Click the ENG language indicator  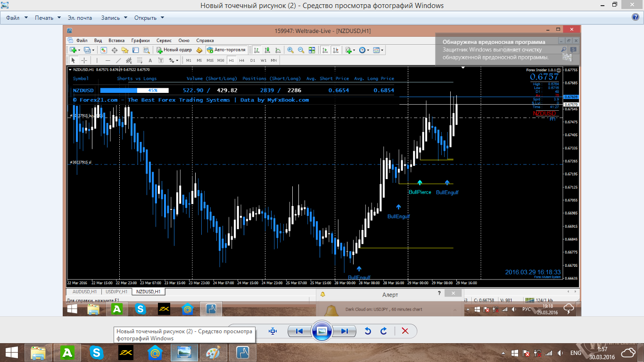coord(576,353)
